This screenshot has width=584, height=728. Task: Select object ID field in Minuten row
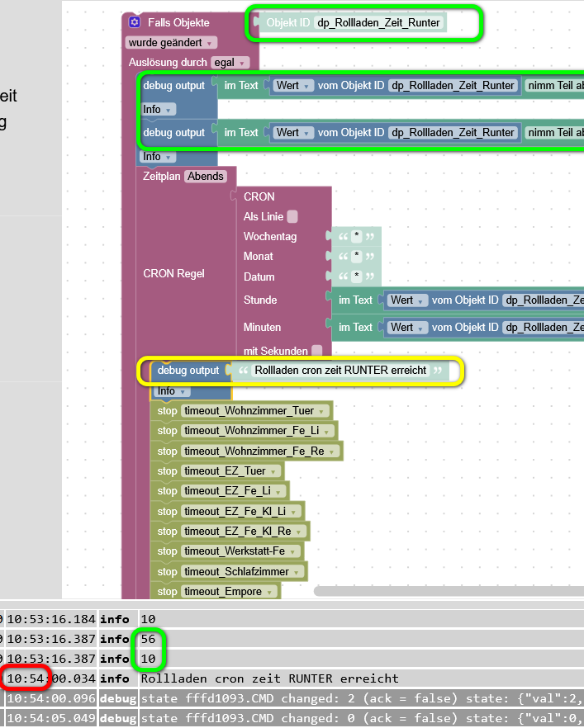click(x=544, y=328)
